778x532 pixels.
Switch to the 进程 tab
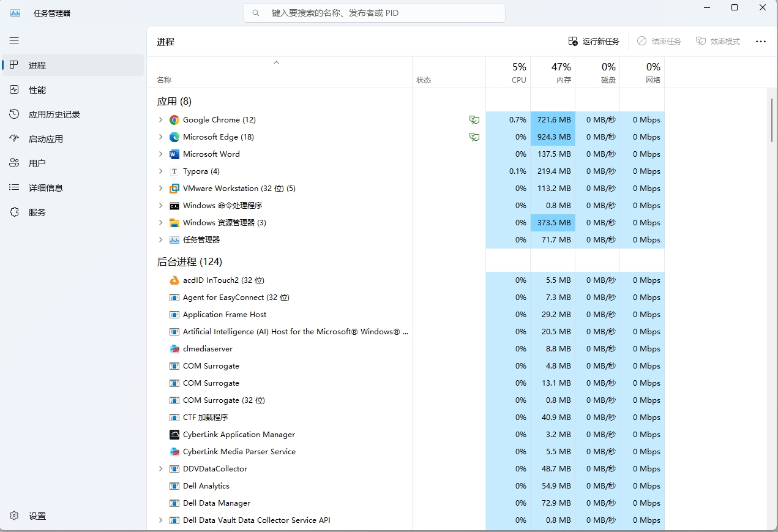pos(73,66)
